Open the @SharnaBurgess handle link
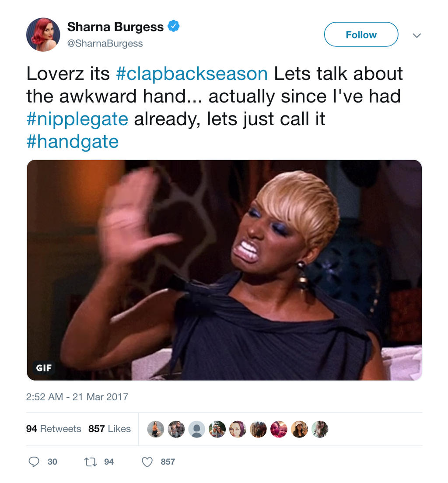 pos(105,43)
